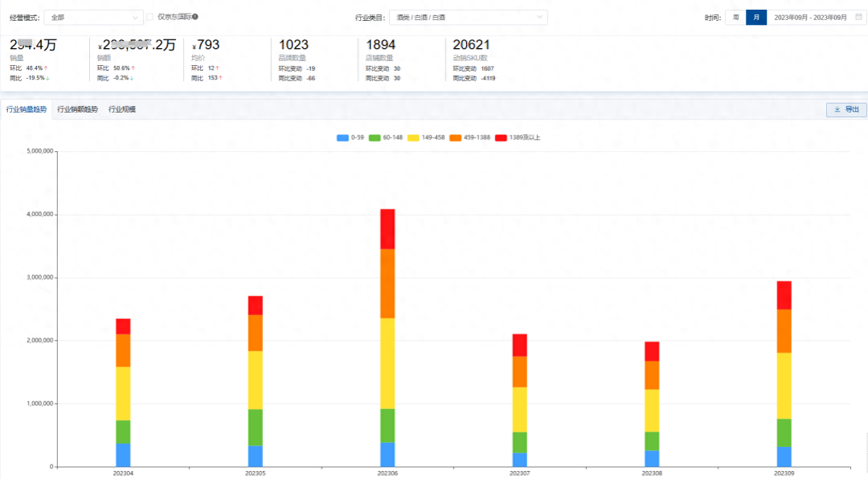
Task: Click the blue segment of 202304 bar
Action: tap(123, 455)
